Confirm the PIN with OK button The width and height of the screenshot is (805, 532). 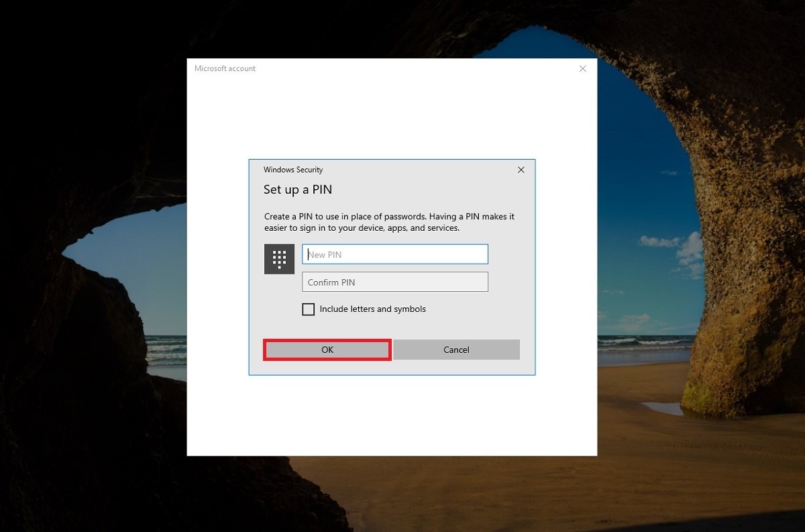point(327,350)
